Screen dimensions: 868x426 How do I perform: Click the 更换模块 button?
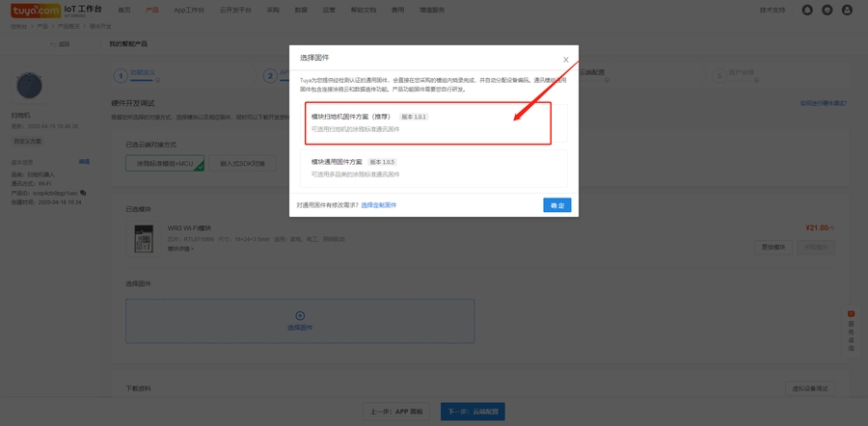tap(773, 247)
